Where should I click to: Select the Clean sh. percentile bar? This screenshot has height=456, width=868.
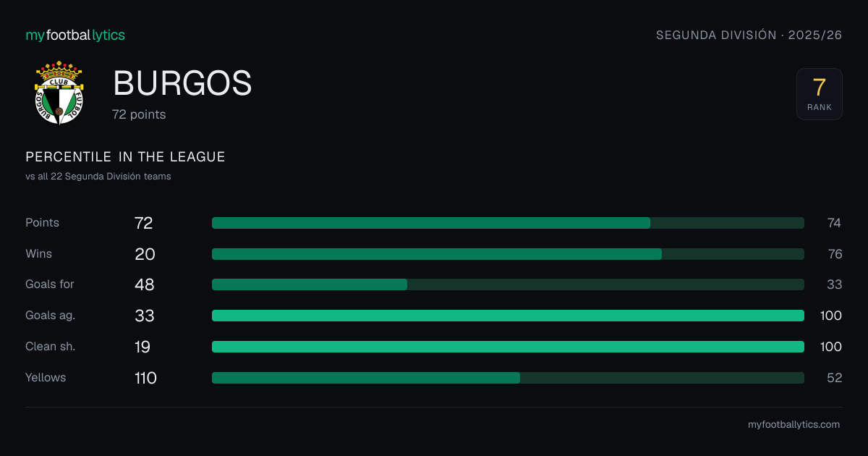508,347
